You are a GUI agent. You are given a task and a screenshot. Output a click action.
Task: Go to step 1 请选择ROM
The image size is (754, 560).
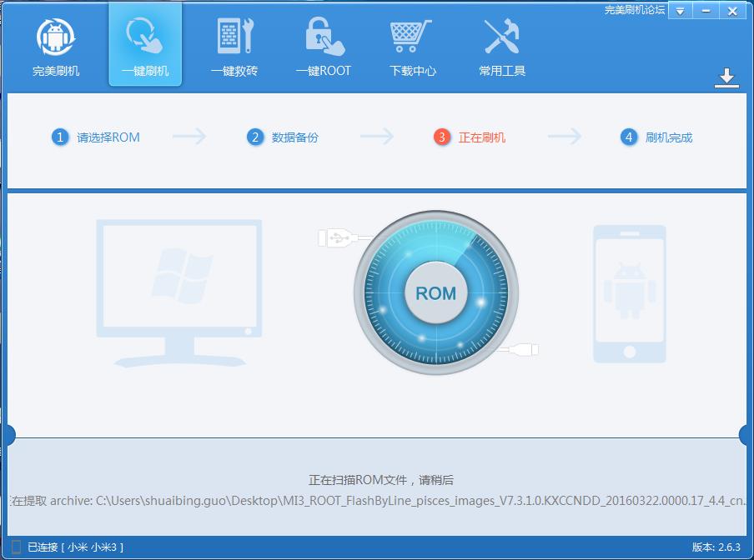pos(96,137)
